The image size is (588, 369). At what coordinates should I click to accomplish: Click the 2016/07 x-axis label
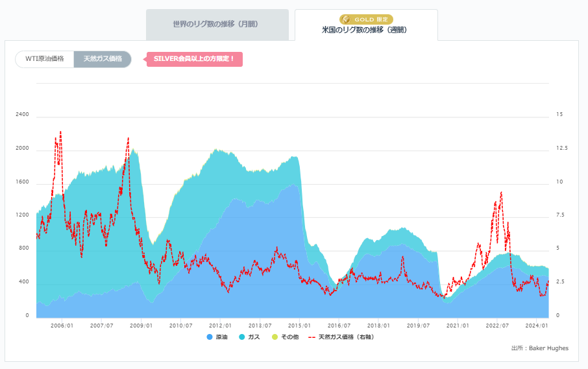click(339, 326)
